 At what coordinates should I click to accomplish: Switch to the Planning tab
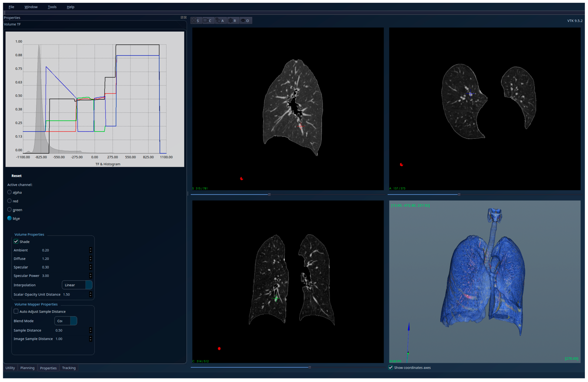[x=27, y=368]
